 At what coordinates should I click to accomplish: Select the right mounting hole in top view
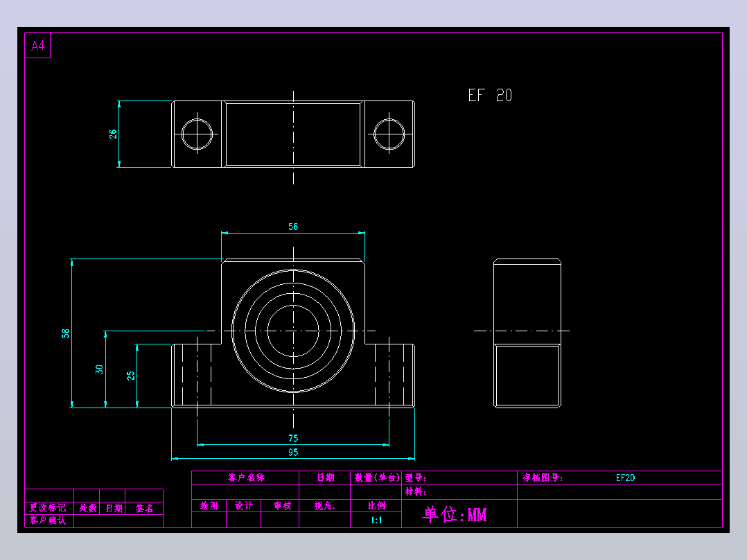click(x=389, y=134)
